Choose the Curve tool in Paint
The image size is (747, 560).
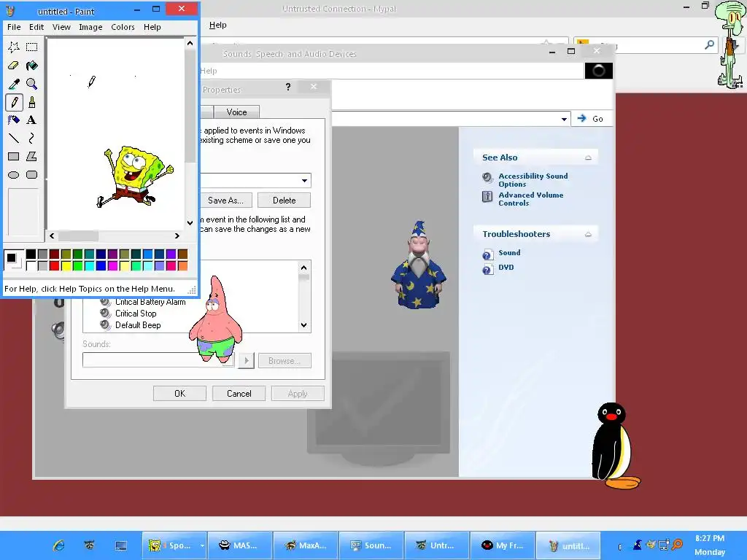point(32,138)
